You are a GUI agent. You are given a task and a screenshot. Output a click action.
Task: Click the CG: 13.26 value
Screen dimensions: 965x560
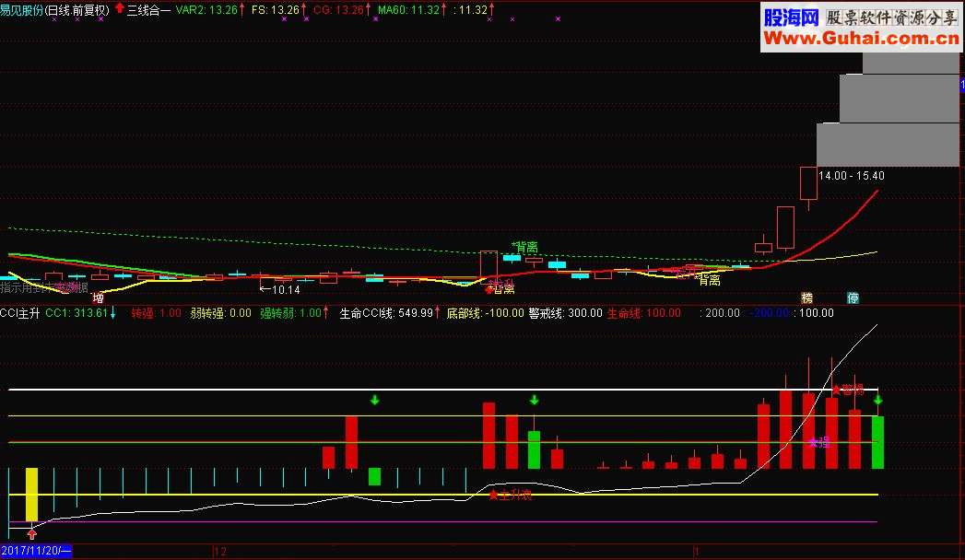[338, 10]
